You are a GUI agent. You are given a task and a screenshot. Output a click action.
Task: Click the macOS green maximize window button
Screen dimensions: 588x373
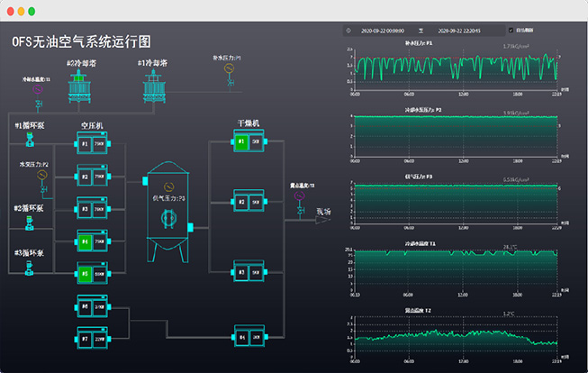tap(32, 11)
